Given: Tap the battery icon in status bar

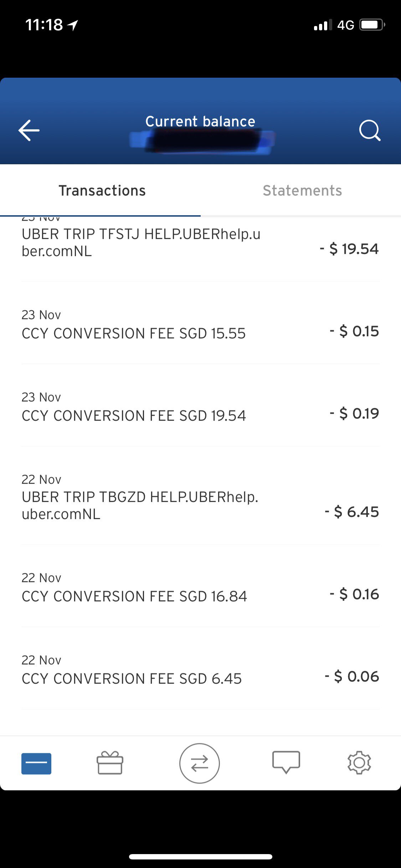Looking at the screenshot, I should tap(372, 25).
